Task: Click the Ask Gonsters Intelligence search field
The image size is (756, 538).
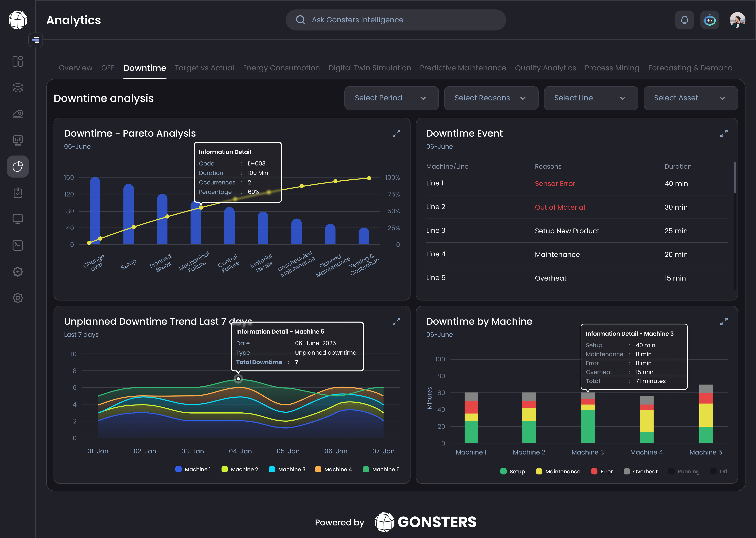Action: 396,20
